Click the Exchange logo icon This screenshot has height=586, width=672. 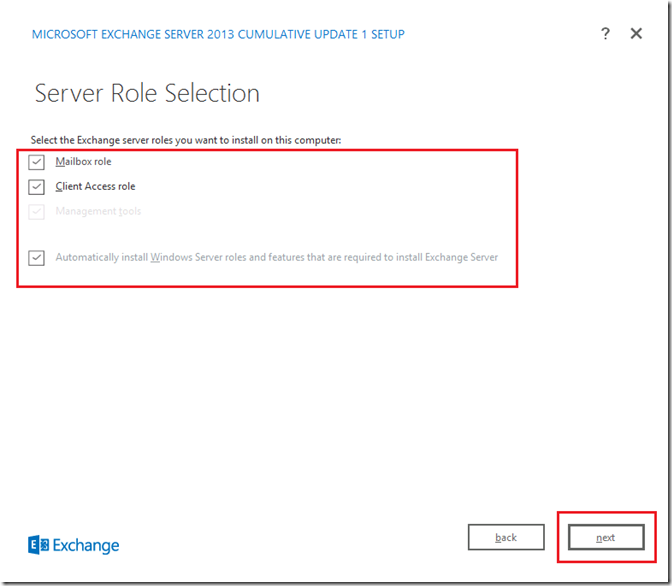point(38,545)
